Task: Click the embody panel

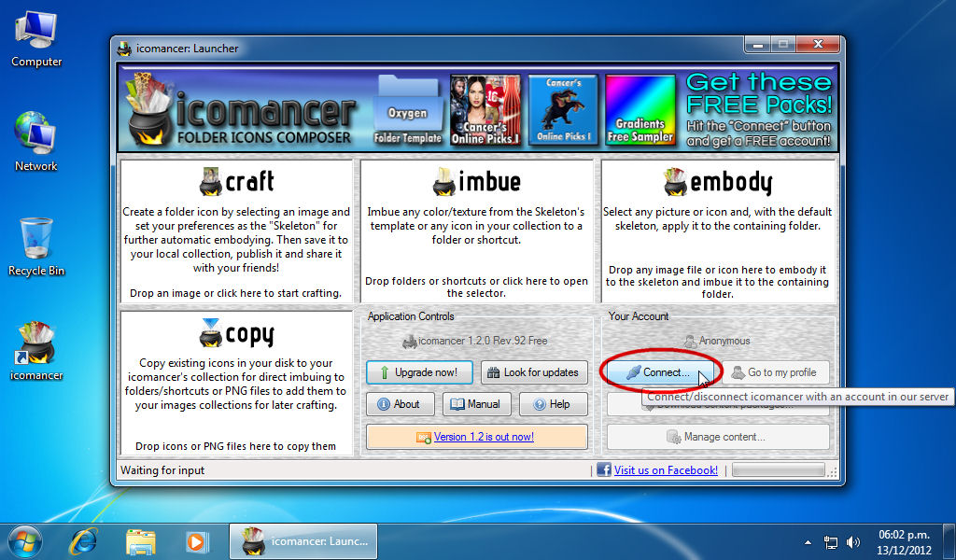Action: pos(718,231)
